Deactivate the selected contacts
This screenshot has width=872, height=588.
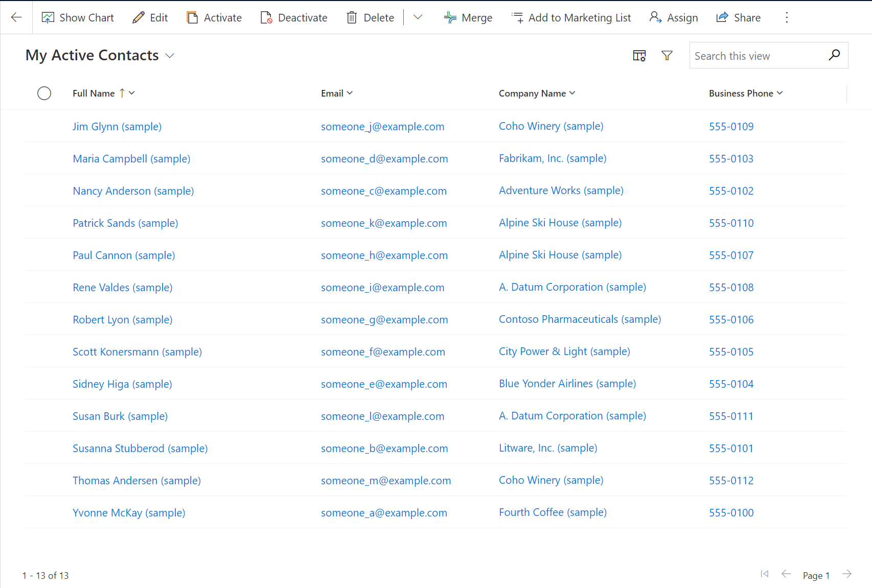[294, 17]
